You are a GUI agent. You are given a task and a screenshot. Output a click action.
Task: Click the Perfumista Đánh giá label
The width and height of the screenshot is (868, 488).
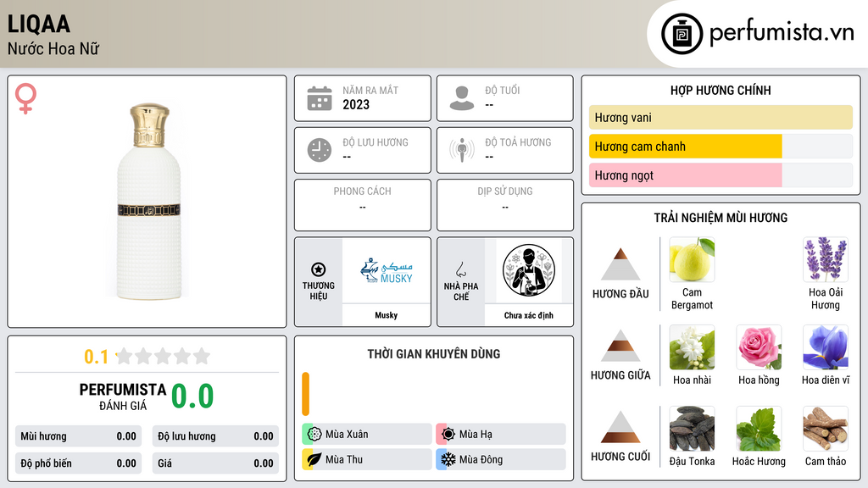coord(123,396)
